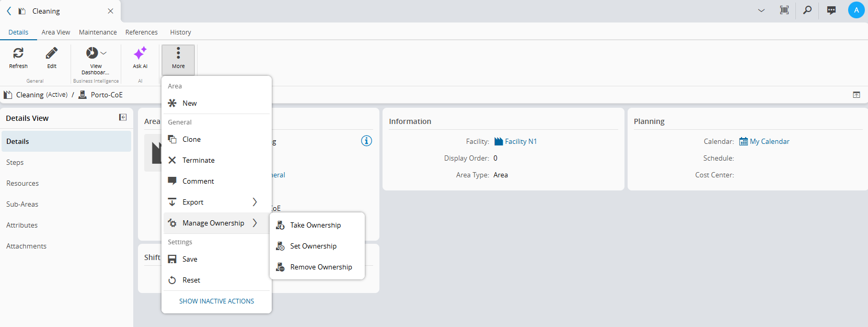Open Steps in the sidebar
Screen dimensions: 868x327
tap(66, 162)
